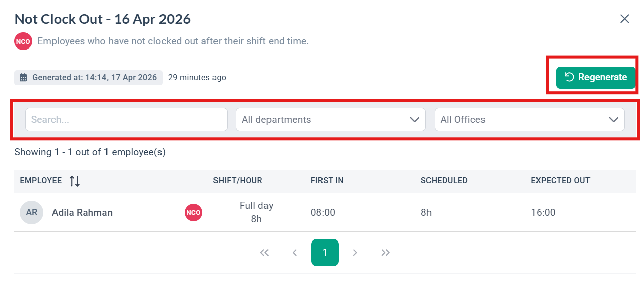Click the First In column header
The width and height of the screenshot is (644, 291).
[x=327, y=181]
